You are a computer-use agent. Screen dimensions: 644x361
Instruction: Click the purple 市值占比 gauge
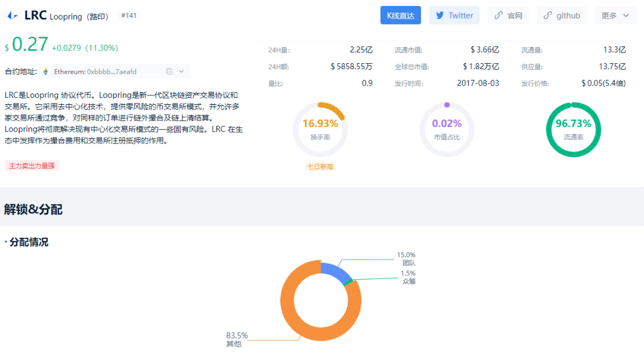pyautogui.click(x=447, y=129)
